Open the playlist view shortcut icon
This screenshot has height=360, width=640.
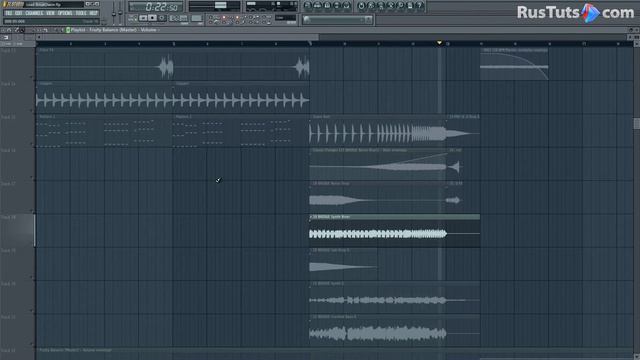(x=308, y=6)
